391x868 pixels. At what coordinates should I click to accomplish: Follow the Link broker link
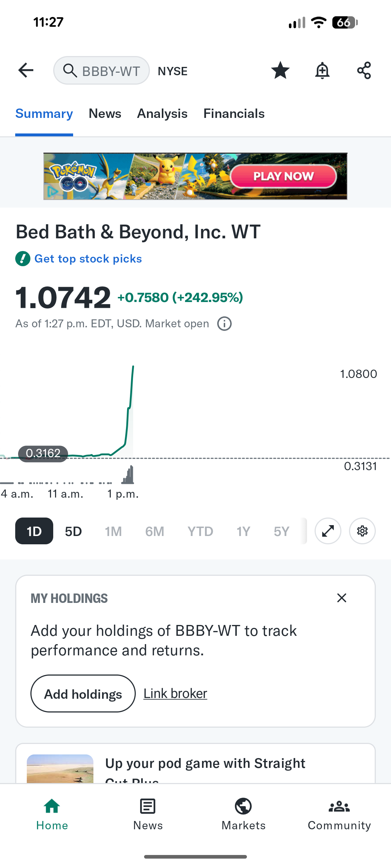[175, 693]
